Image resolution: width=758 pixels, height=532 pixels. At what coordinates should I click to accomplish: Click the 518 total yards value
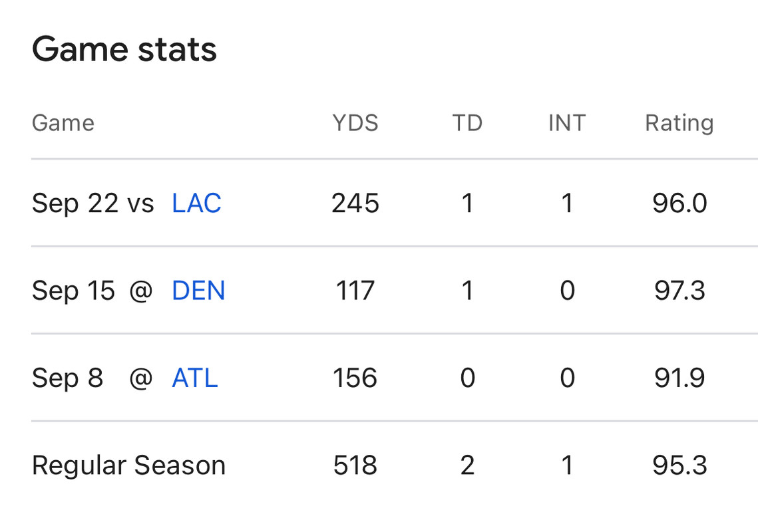[355, 465]
